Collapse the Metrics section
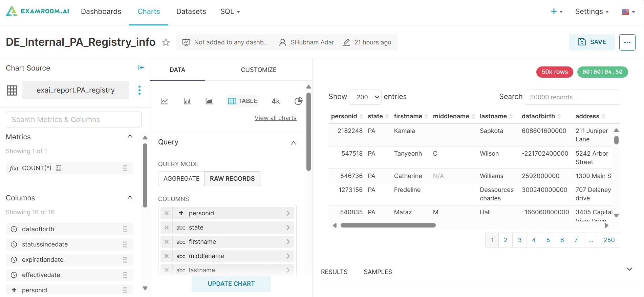Viewport: 644px width, 297px height. tap(130, 137)
